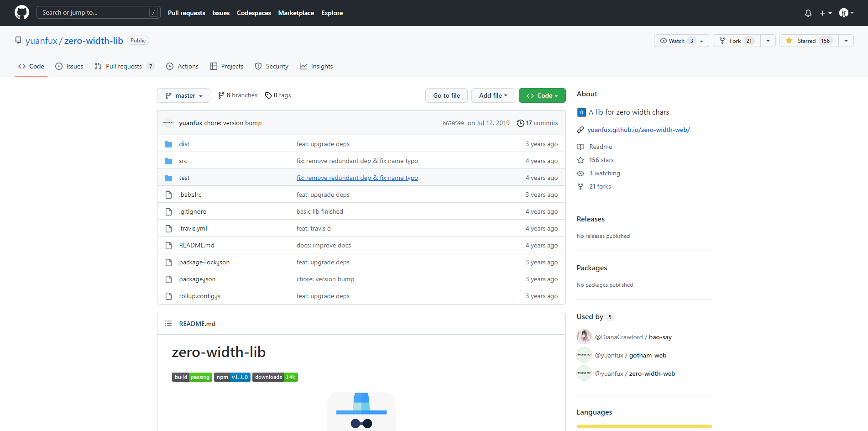The height and width of the screenshot is (431, 868).
Task: View the 17 commits history
Action: (537, 123)
